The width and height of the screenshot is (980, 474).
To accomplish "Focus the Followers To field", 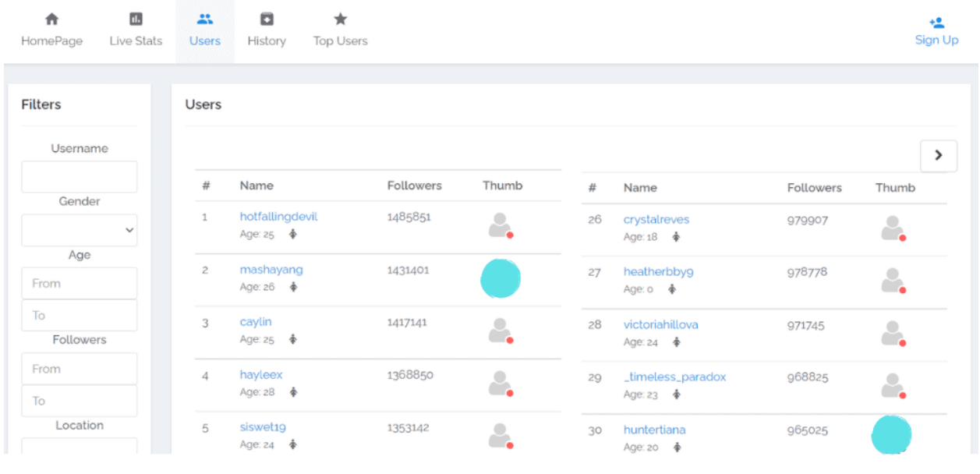I will (x=80, y=401).
